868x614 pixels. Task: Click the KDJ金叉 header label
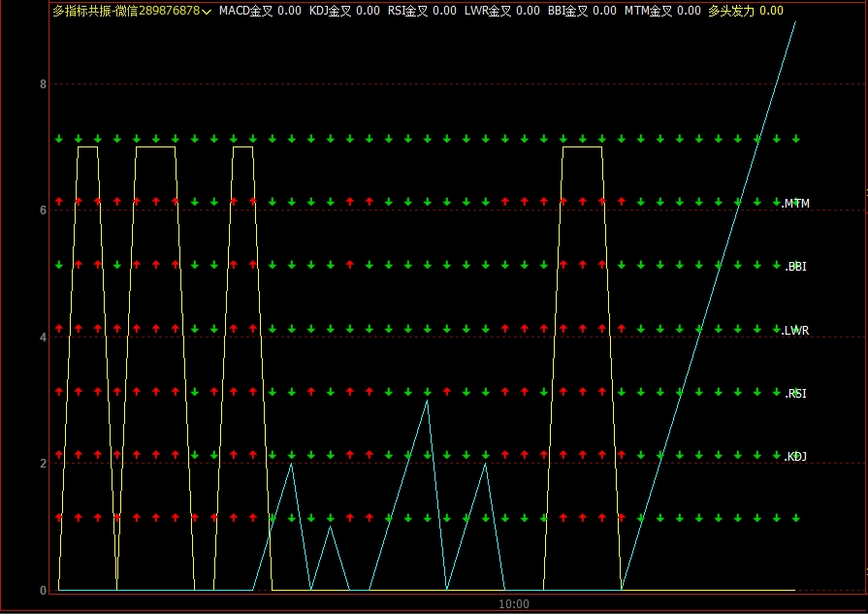click(344, 11)
